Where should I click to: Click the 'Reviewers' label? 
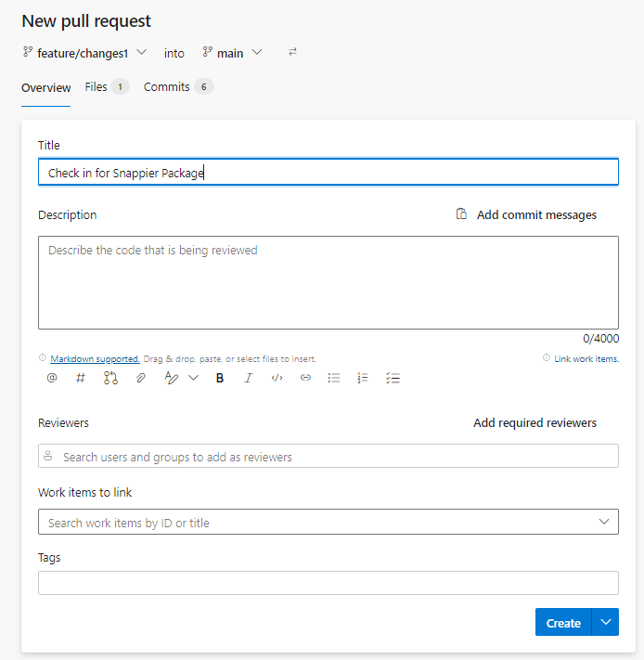(x=63, y=422)
